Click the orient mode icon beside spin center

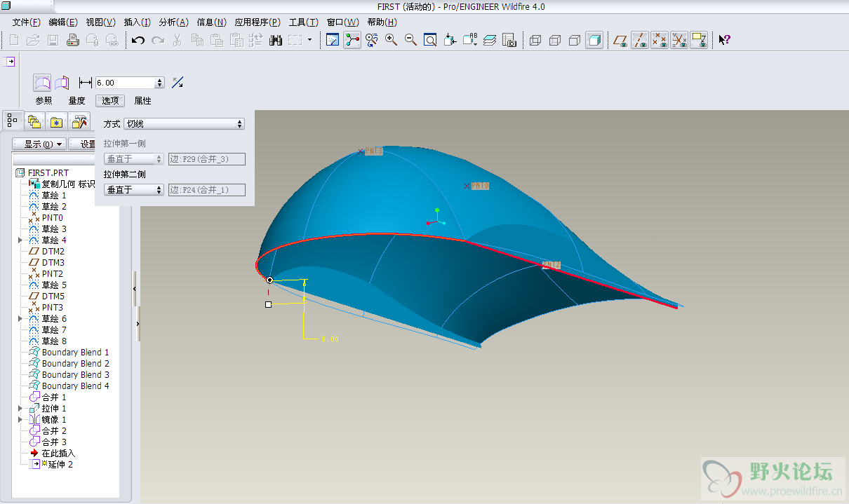tap(372, 40)
